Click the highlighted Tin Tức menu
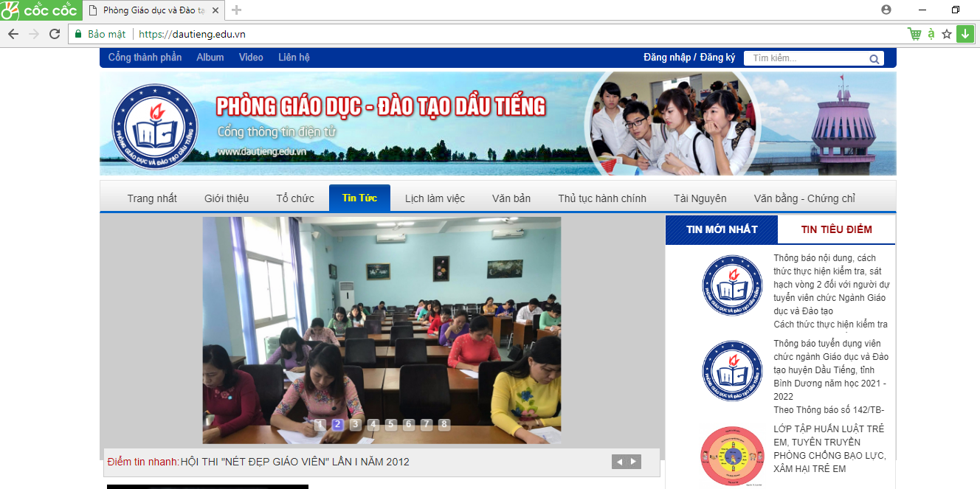 tap(359, 198)
